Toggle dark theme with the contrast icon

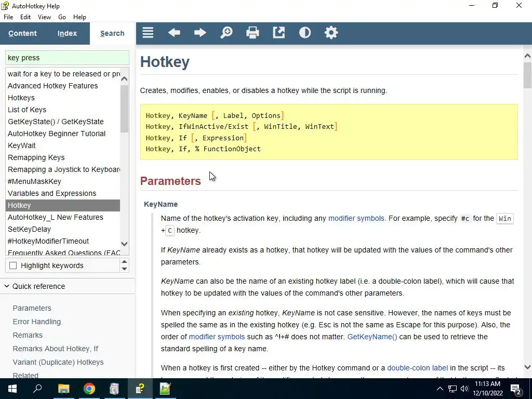pos(304,33)
